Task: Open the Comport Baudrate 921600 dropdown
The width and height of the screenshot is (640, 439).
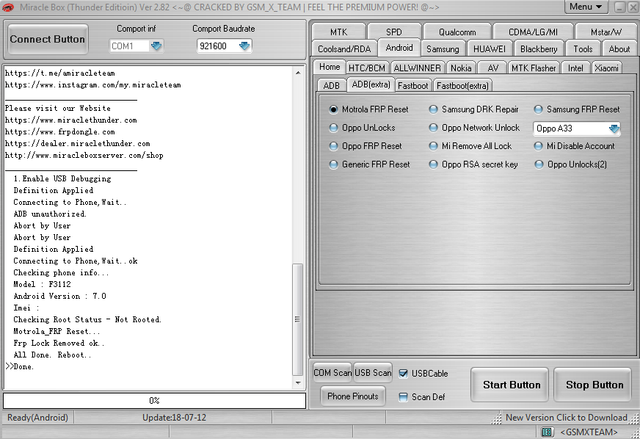Action: click(x=244, y=46)
